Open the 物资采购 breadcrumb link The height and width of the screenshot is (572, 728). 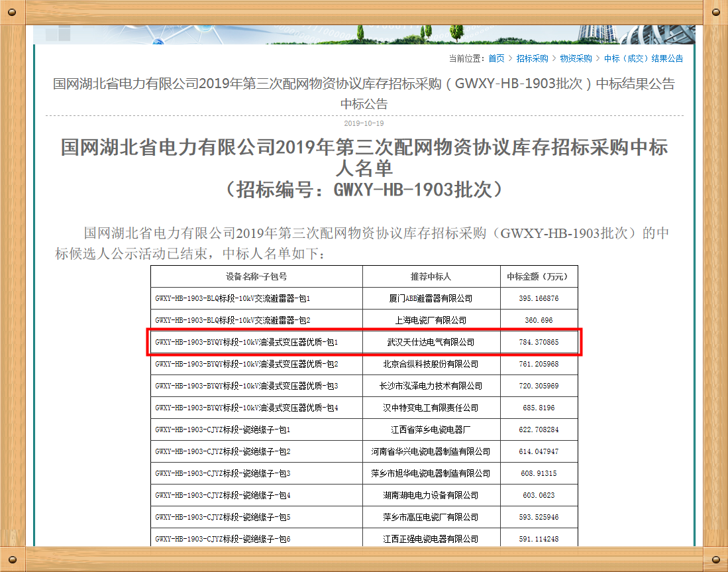point(576,58)
